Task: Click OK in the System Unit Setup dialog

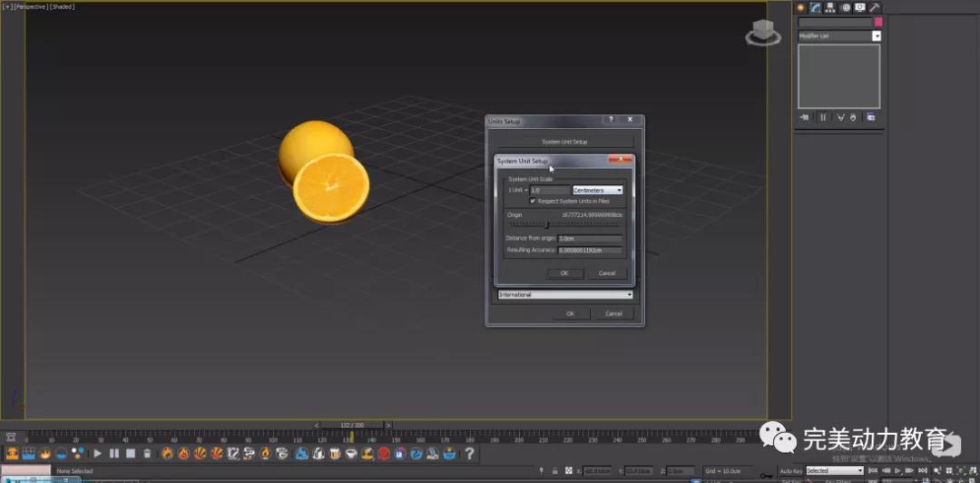Action: pyautogui.click(x=564, y=272)
